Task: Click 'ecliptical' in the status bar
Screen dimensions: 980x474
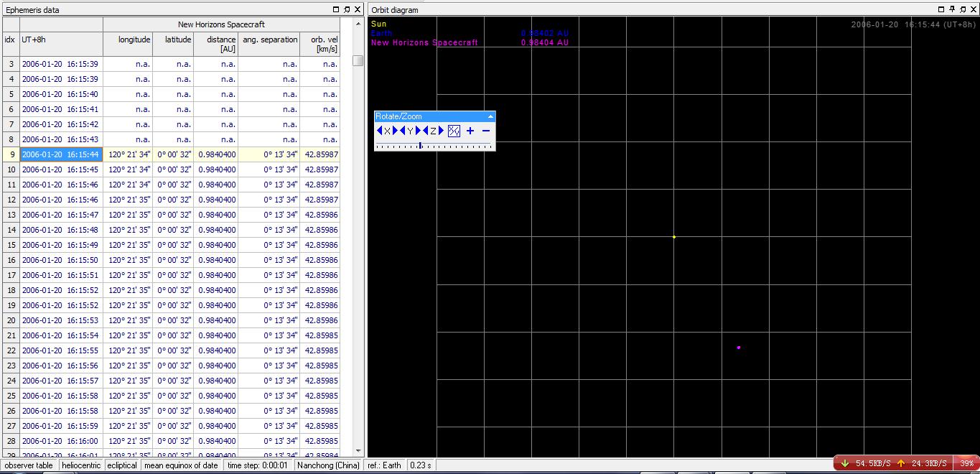Action: pyautogui.click(x=122, y=465)
